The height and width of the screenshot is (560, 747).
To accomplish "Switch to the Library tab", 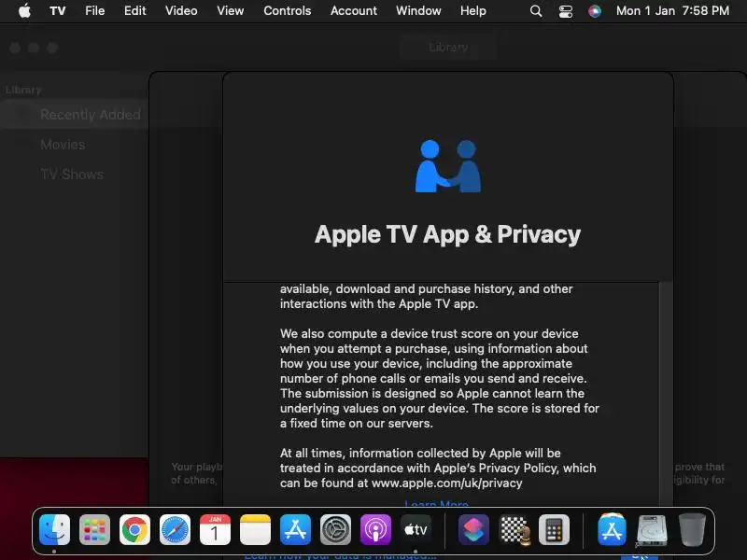I will pos(448,48).
